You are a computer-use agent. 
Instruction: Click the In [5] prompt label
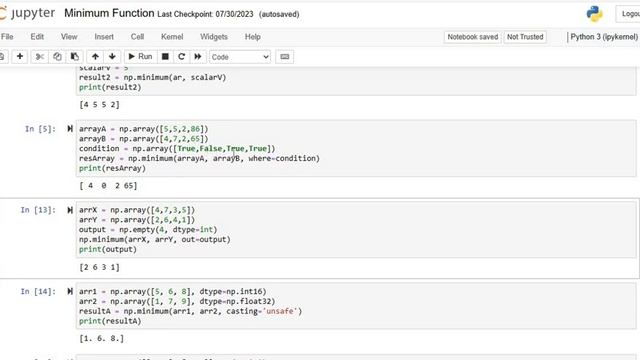(40, 129)
